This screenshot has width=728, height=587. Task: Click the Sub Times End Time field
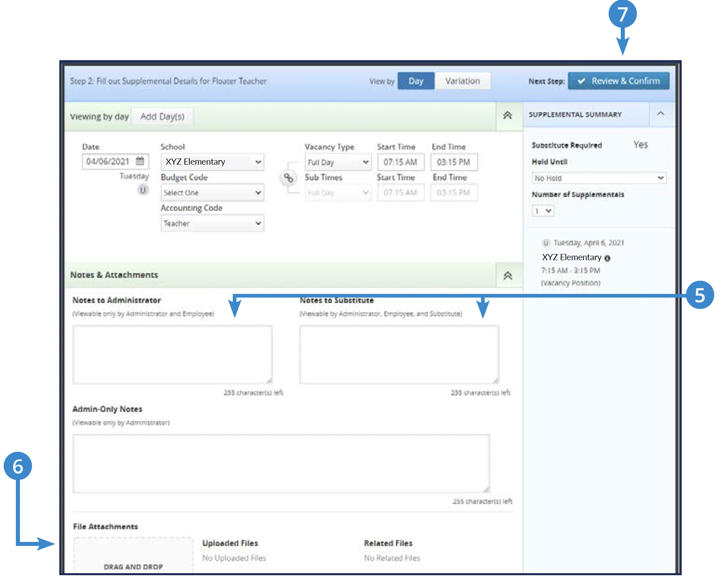[x=454, y=193]
